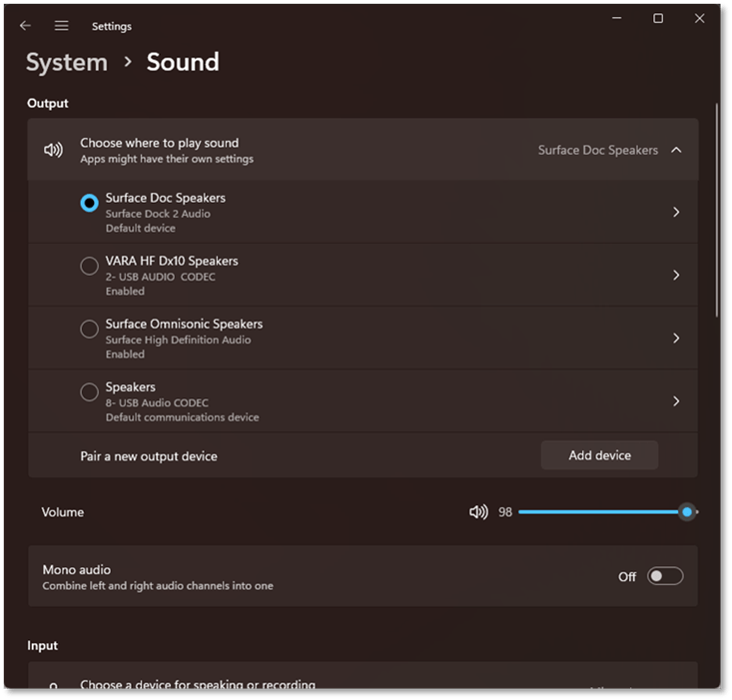Open Surface Doc Speakers properties chevron
The height and width of the screenshot is (700, 732).
[676, 213]
